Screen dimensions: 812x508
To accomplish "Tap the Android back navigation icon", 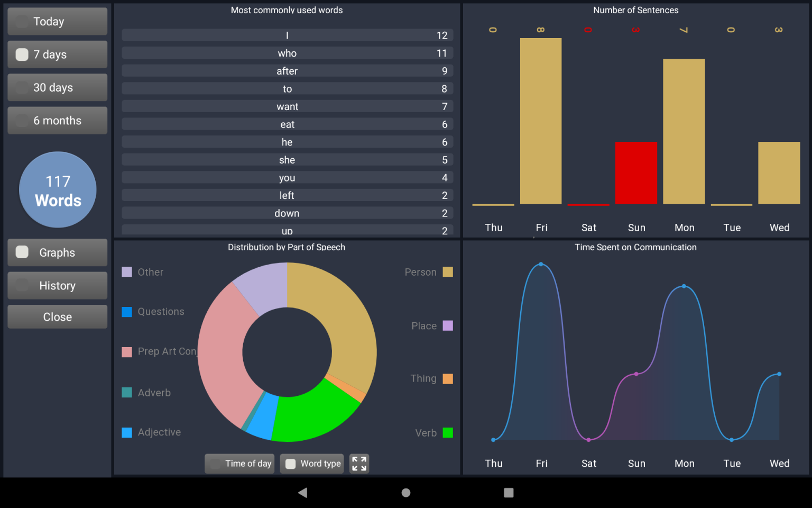I will (303, 493).
